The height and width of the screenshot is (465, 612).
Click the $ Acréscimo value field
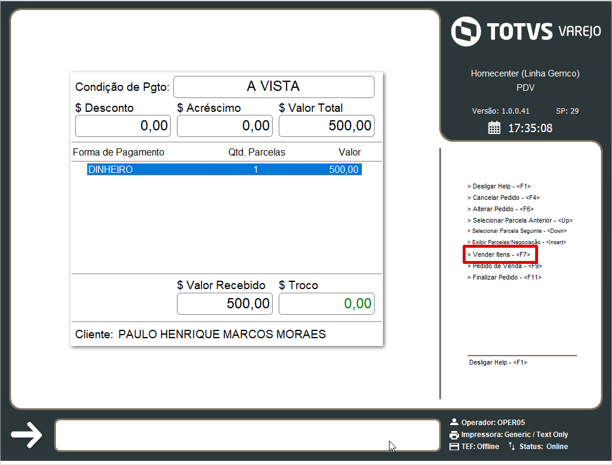[225, 126]
